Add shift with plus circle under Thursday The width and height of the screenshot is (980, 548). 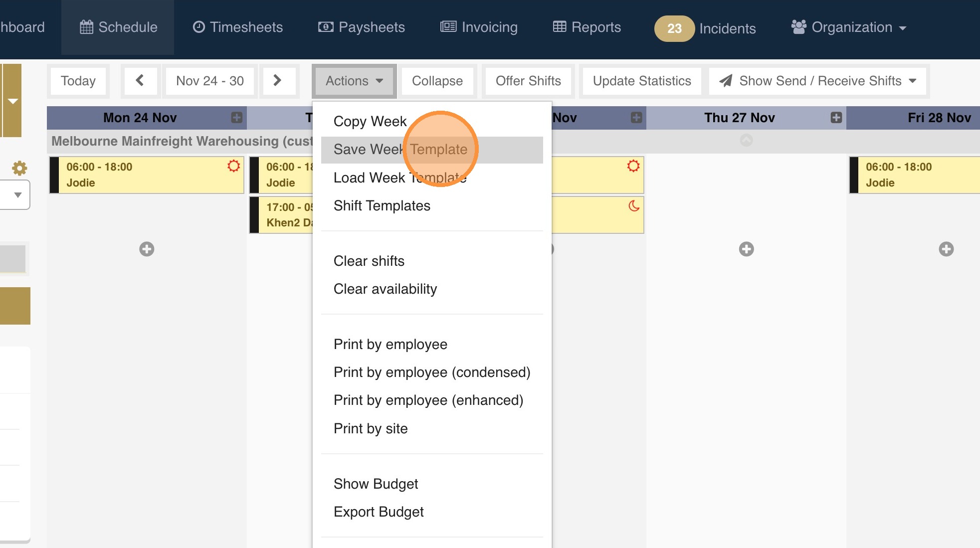pyautogui.click(x=746, y=249)
